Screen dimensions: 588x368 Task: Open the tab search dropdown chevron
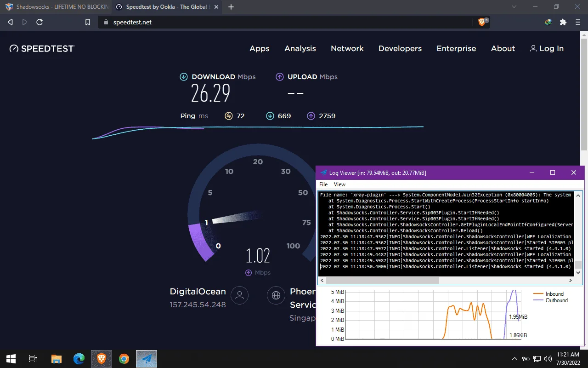click(514, 7)
